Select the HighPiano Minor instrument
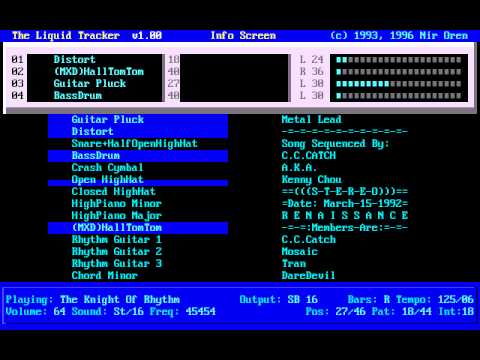Screen dimensions: 480x360 pos(116,203)
